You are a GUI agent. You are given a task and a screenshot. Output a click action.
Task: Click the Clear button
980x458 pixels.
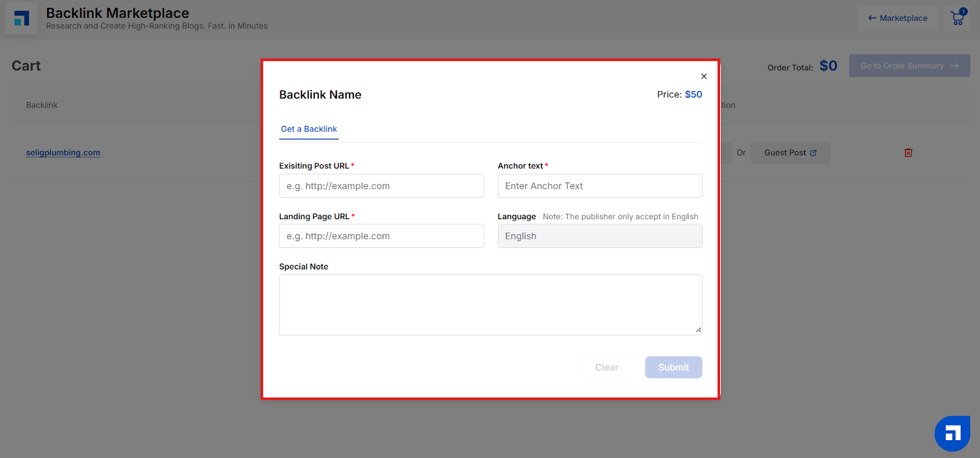click(x=606, y=367)
